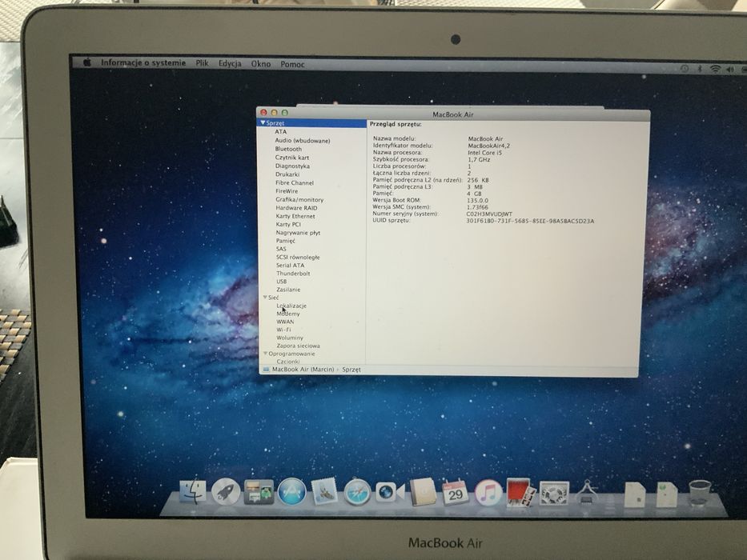The height and width of the screenshot is (560, 747).
Task: Open Mail stamp icon in Dock
Action: click(x=324, y=492)
